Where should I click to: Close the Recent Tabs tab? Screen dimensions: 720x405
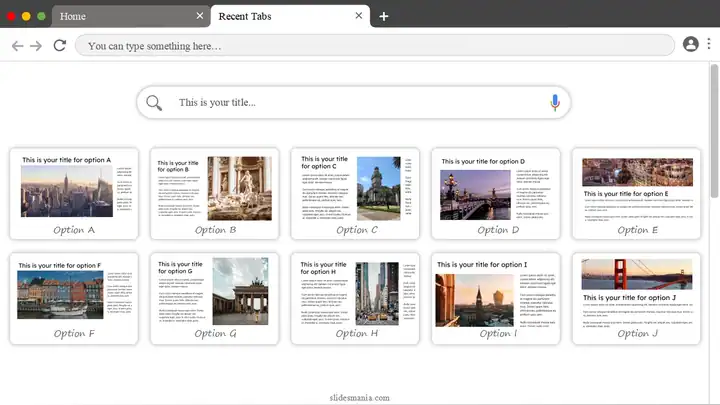359,16
